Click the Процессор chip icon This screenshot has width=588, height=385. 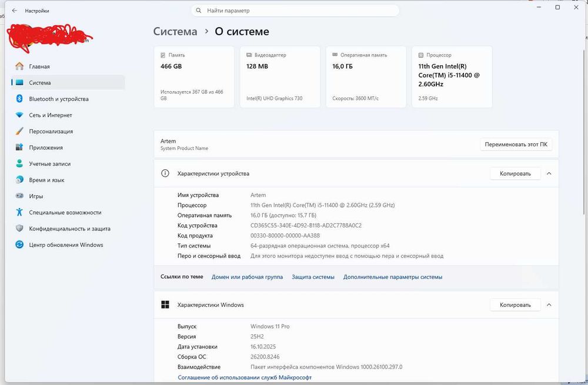(x=421, y=55)
